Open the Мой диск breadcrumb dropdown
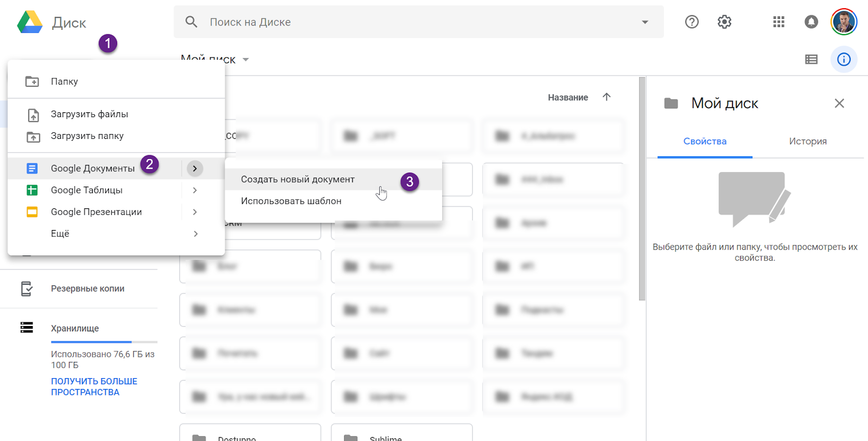 click(x=246, y=60)
